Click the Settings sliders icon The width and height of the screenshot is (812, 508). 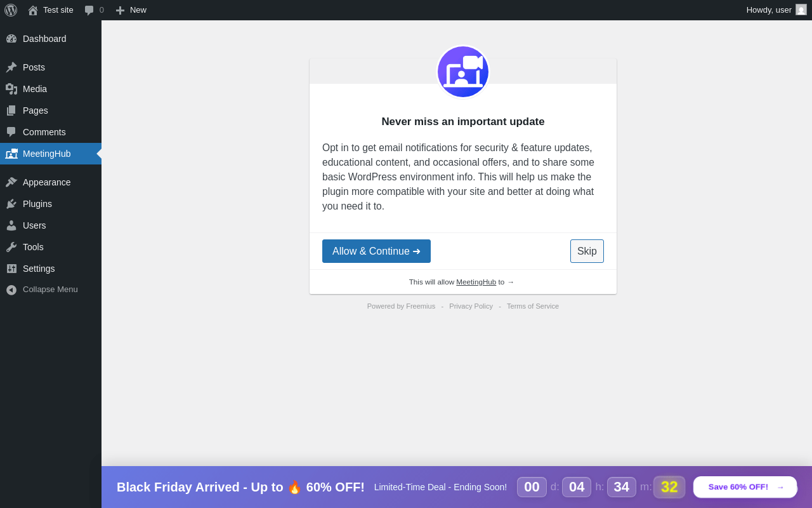[x=11, y=269]
